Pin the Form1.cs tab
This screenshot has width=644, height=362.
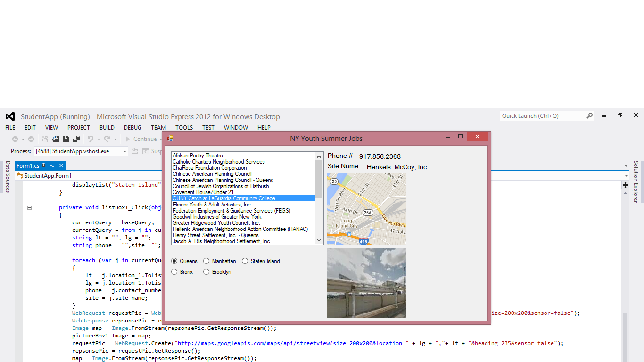point(53,165)
